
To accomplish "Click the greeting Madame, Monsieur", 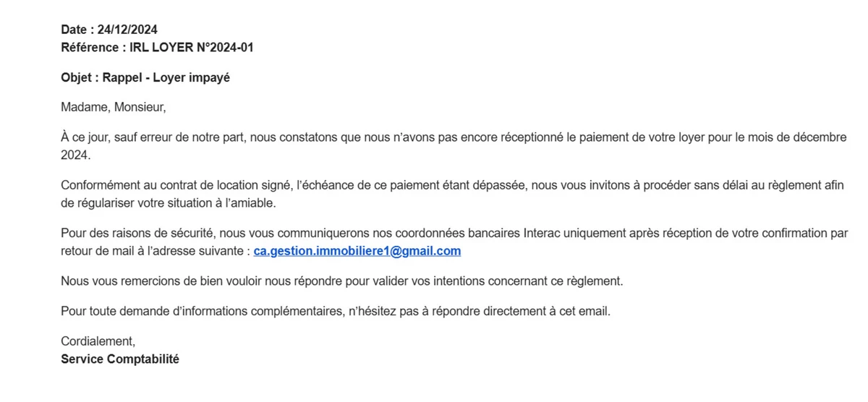I will click(x=114, y=108).
